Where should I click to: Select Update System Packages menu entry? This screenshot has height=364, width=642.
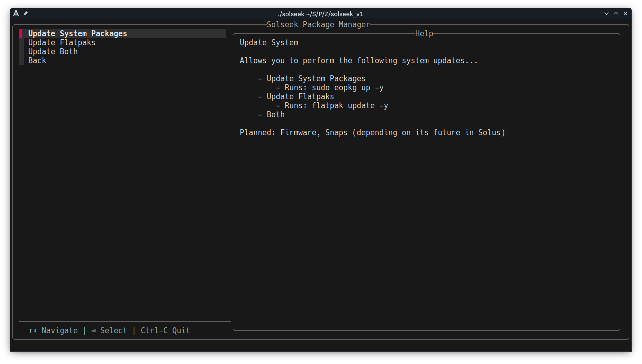pos(77,34)
